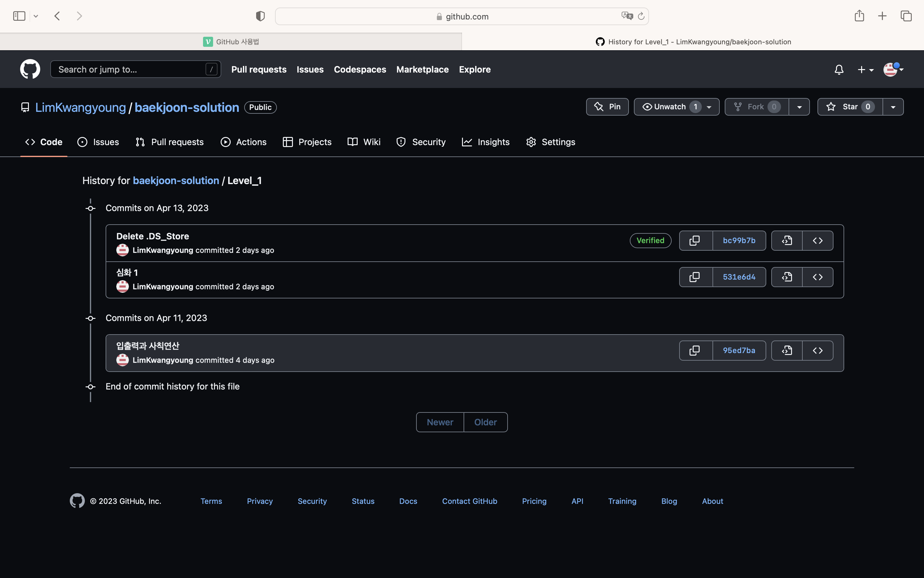The width and height of the screenshot is (924, 578).
Task: Click the GitHub Octocat logo in header
Action: [30, 69]
